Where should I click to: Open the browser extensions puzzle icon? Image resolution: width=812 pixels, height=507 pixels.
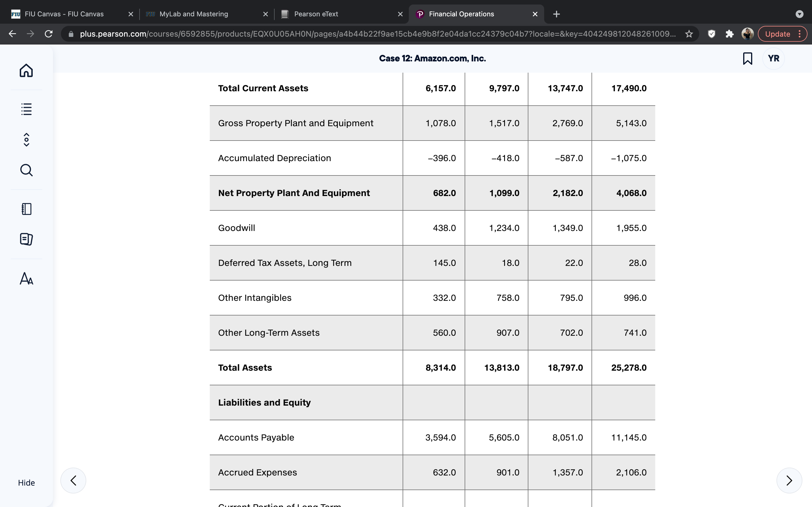tap(729, 34)
